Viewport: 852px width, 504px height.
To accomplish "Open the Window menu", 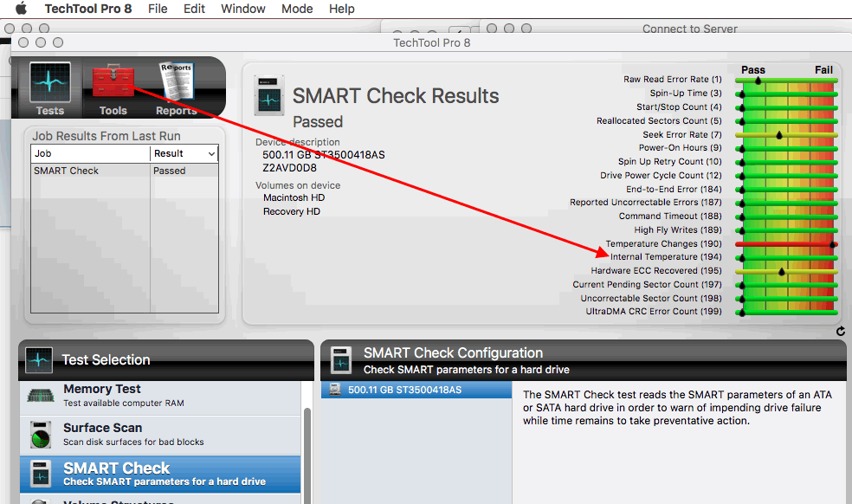I will [x=243, y=9].
